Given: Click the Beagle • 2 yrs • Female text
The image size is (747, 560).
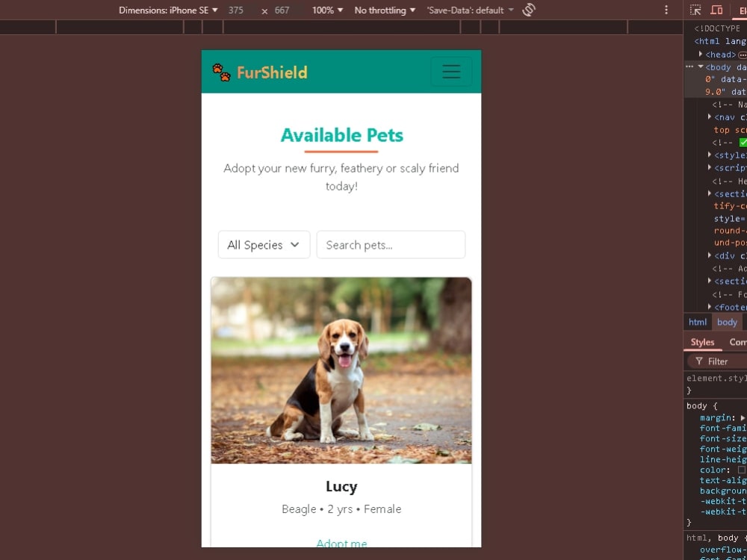Looking at the screenshot, I should tap(341, 509).
